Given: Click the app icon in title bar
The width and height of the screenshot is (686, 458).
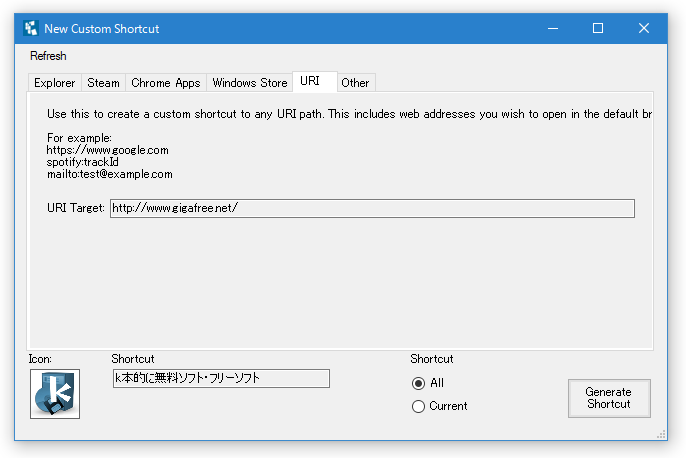Looking at the screenshot, I should pos(31,28).
